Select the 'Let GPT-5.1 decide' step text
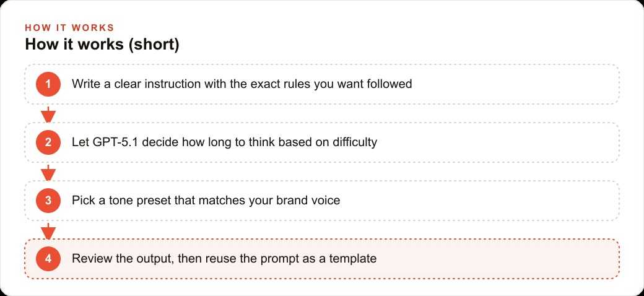 click(x=224, y=142)
